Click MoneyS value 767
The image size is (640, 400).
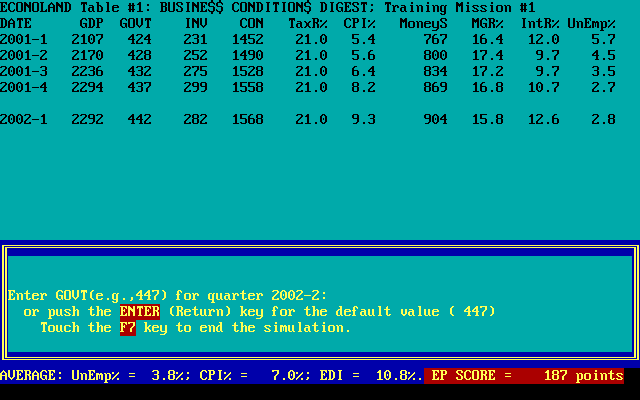pyautogui.click(x=436, y=40)
